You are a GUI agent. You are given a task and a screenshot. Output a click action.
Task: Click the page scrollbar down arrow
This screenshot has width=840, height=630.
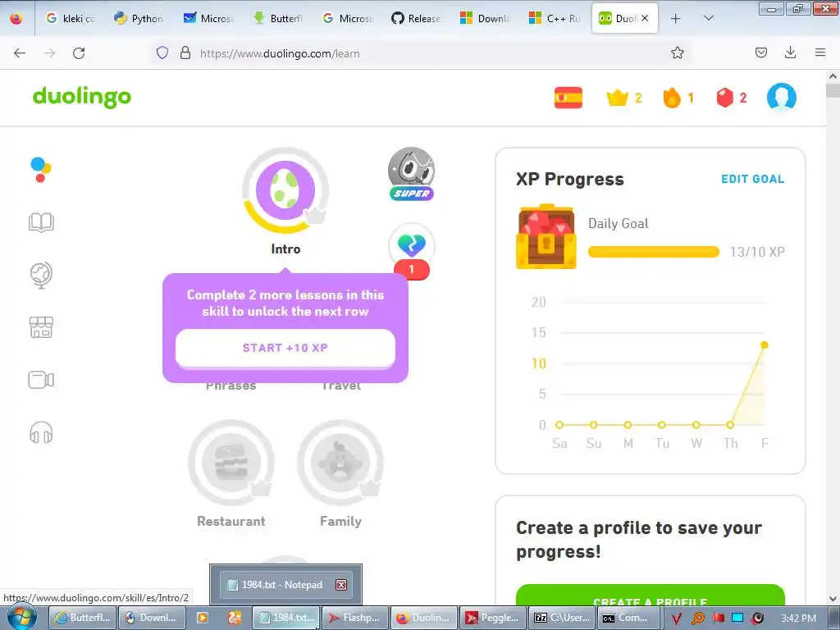(x=833, y=598)
